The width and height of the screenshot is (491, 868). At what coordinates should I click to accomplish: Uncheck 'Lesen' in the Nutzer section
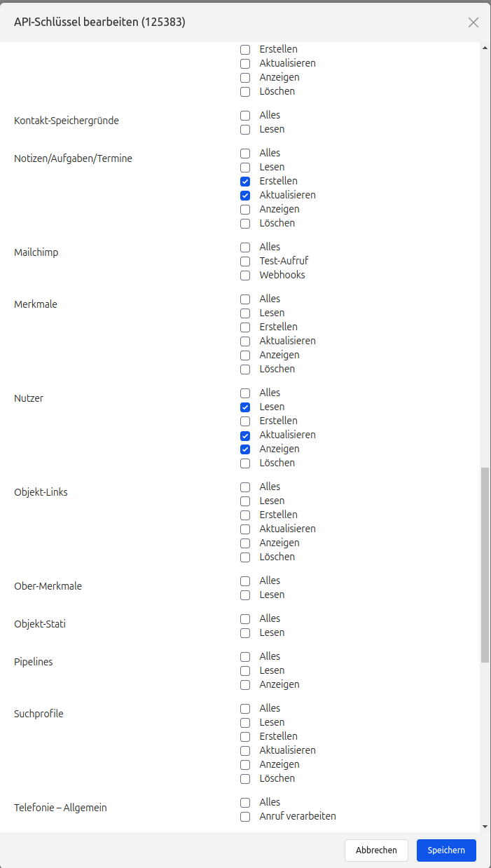click(x=244, y=407)
